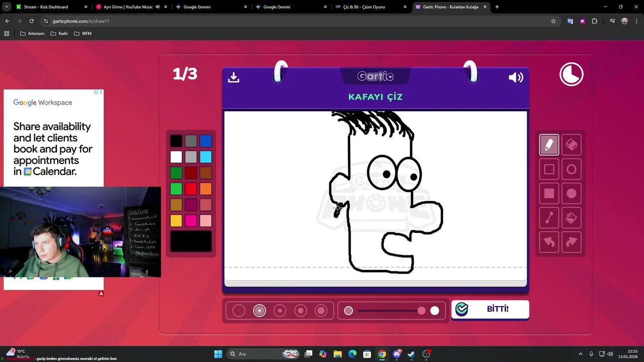Switch to the first Google Gemini tab
644x362 pixels.
click(x=210, y=7)
